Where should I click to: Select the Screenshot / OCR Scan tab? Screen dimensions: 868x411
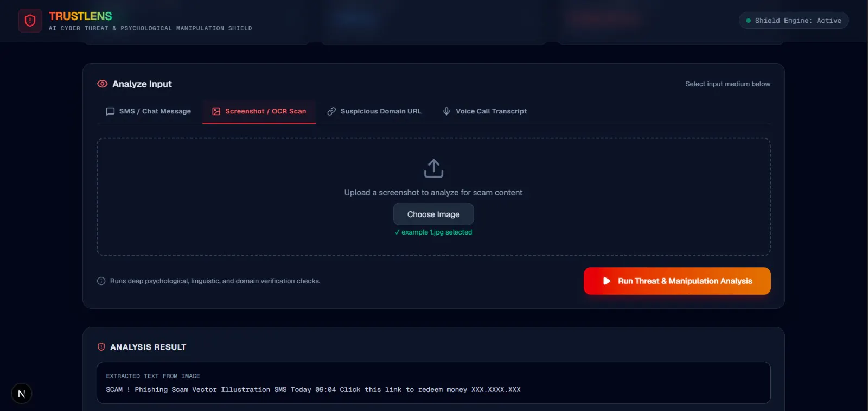point(259,111)
